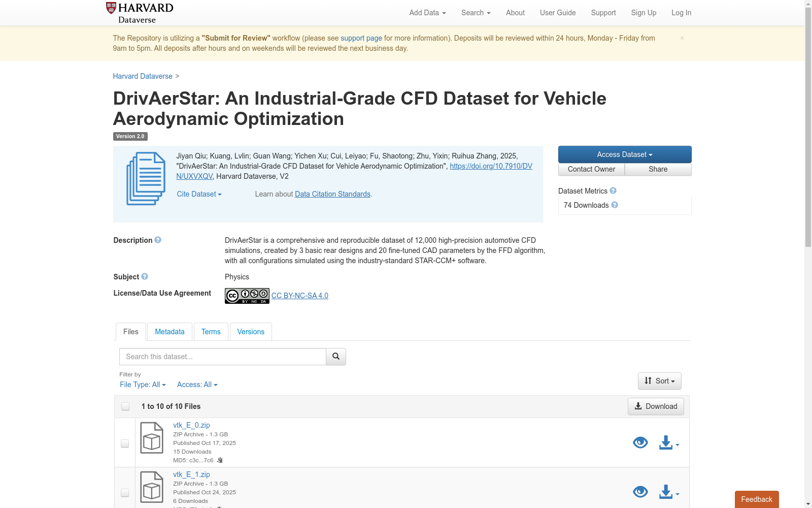The height and width of the screenshot is (508, 812).
Task: Go to About in the navbar
Action: point(515,13)
